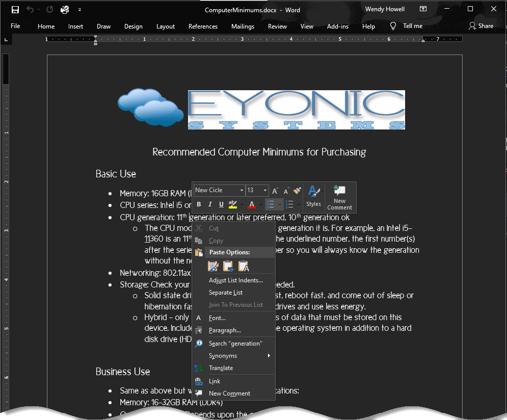Click the Save icon in the title bar
The image size is (507, 420).
pos(15,10)
